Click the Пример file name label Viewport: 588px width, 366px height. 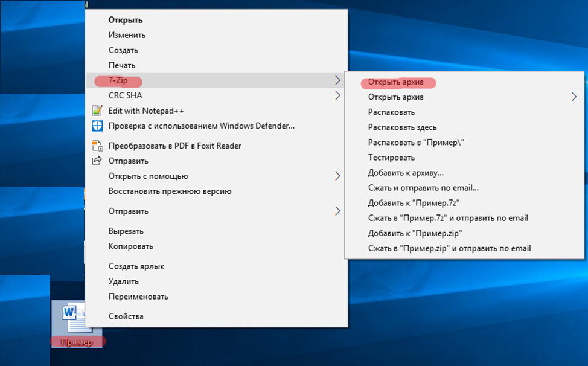tap(77, 342)
